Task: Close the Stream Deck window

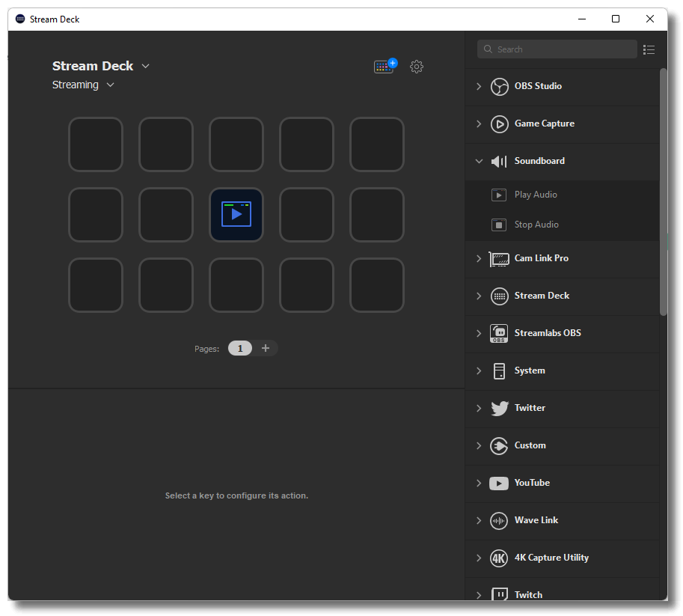Action: click(650, 19)
